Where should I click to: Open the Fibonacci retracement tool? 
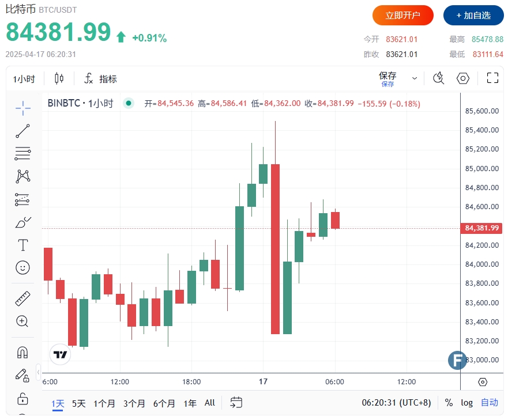point(22,153)
